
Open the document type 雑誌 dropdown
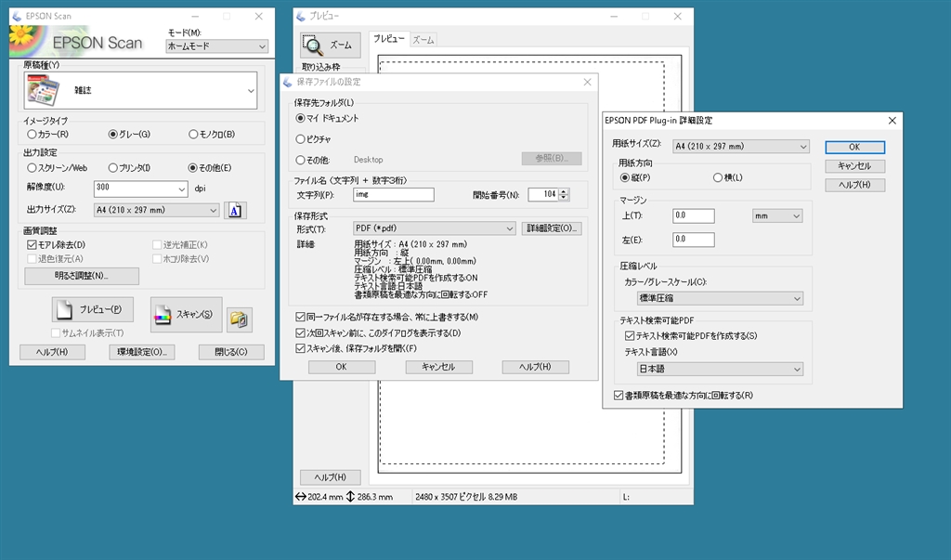141,90
